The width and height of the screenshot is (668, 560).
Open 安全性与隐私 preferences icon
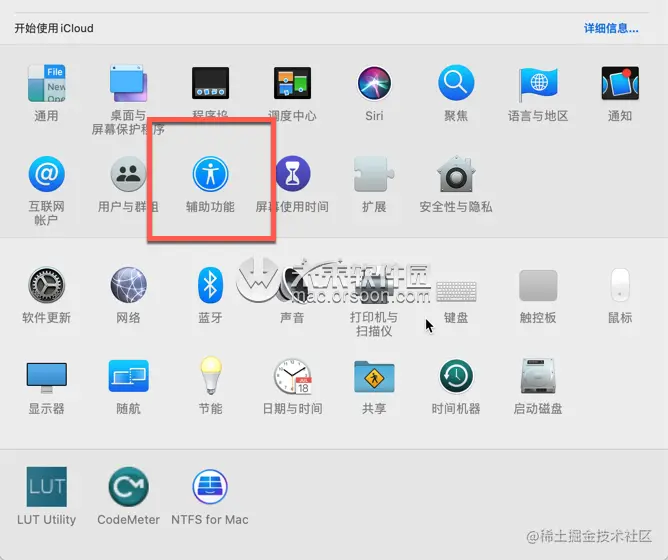pyautogui.click(x=456, y=174)
